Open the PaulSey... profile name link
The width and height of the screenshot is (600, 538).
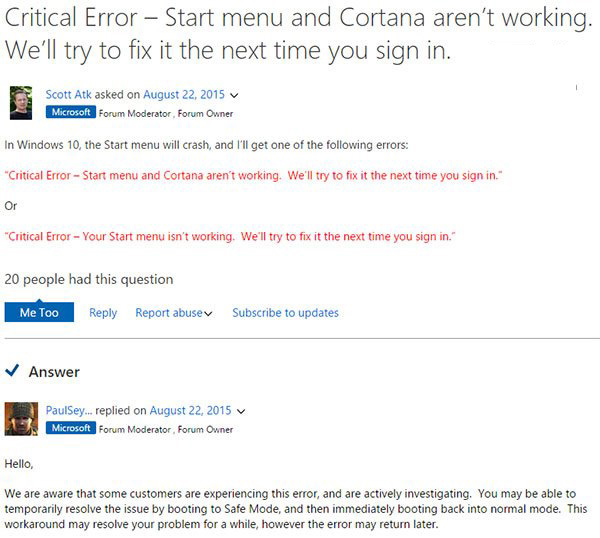68,410
